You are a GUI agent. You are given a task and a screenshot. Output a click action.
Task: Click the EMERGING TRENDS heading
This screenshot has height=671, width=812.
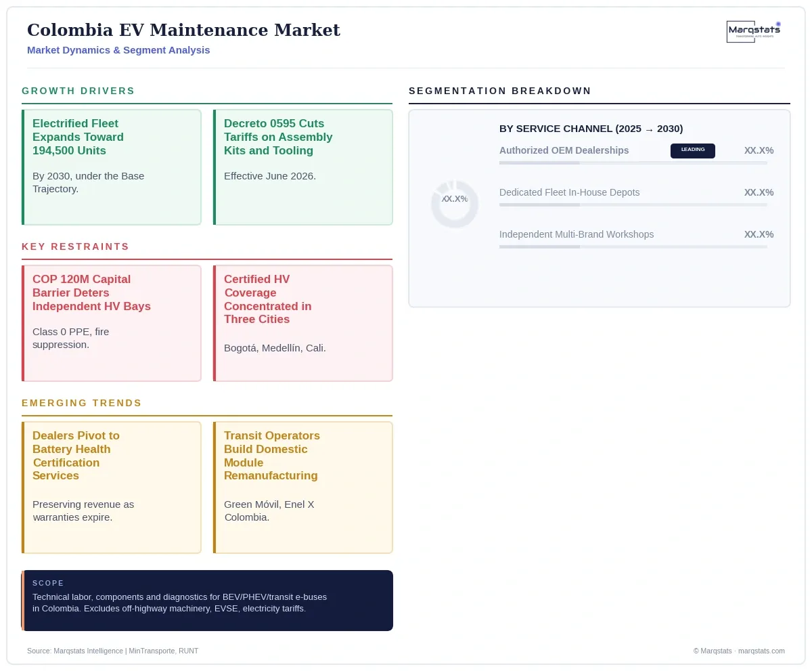pos(82,403)
